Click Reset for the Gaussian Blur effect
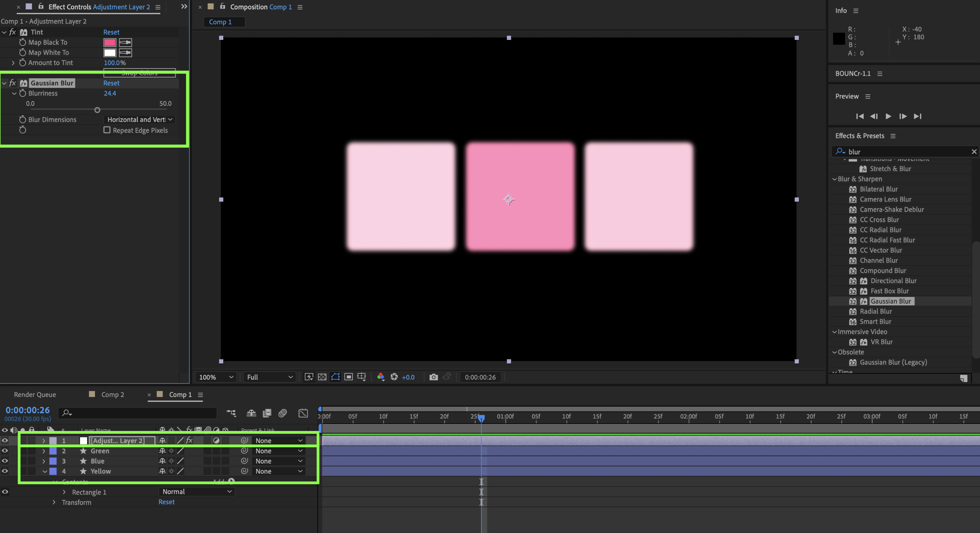 coord(111,83)
